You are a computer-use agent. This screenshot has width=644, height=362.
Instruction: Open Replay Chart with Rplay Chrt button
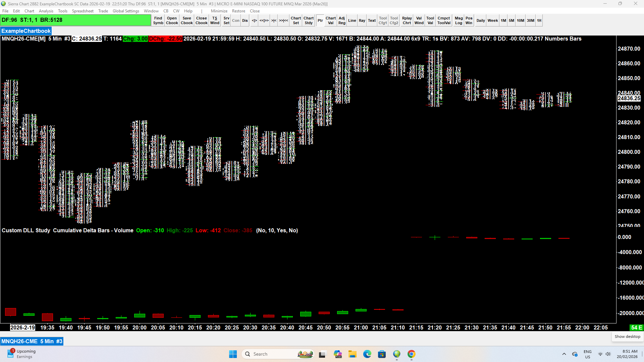click(x=407, y=20)
